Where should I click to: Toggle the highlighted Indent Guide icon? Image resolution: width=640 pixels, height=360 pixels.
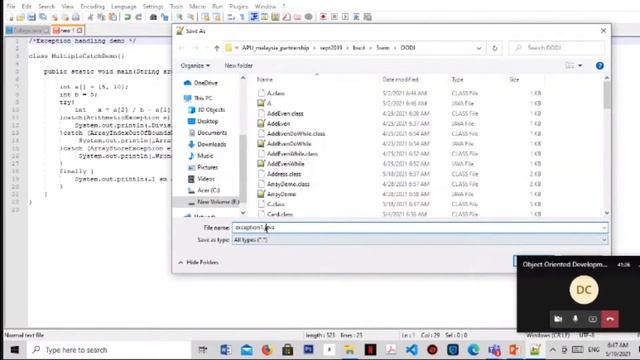tap(253, 17)
